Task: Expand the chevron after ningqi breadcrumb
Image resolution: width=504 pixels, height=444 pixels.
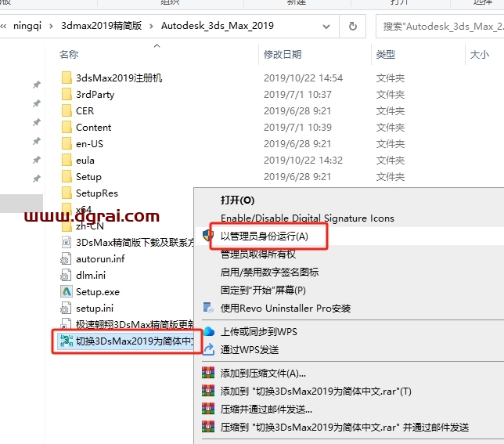Action: pyautogui.click(x=52, y=26)
